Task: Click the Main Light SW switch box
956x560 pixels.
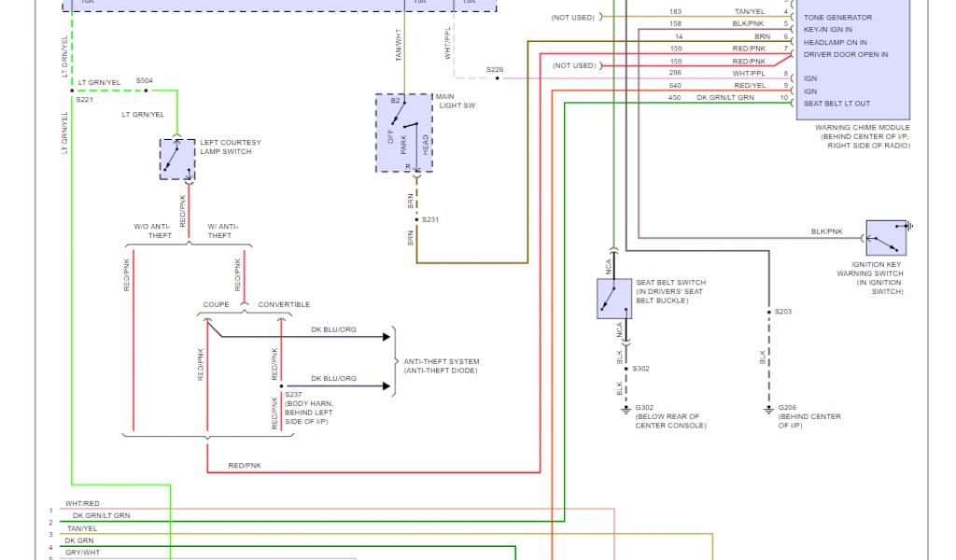Action: tap(403, 133)
